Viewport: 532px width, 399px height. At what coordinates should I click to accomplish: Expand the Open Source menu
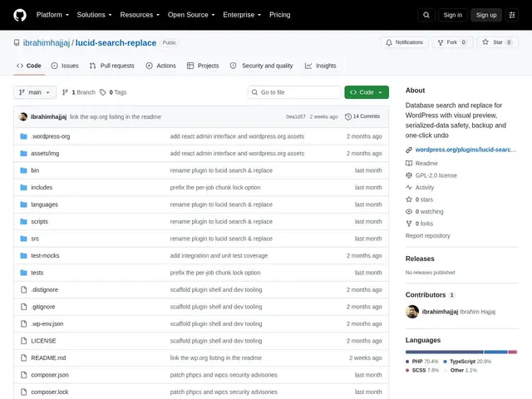[191, 15]
